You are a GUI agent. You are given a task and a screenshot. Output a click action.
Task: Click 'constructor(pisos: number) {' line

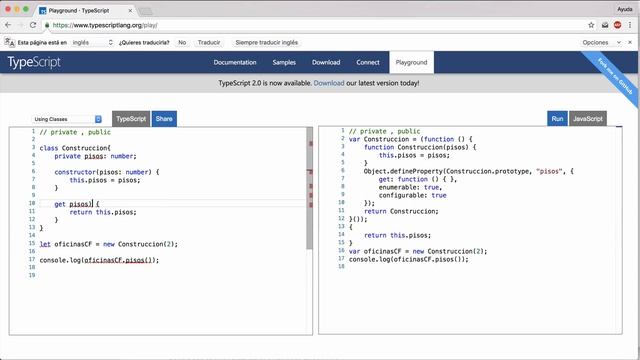point(107,172)
